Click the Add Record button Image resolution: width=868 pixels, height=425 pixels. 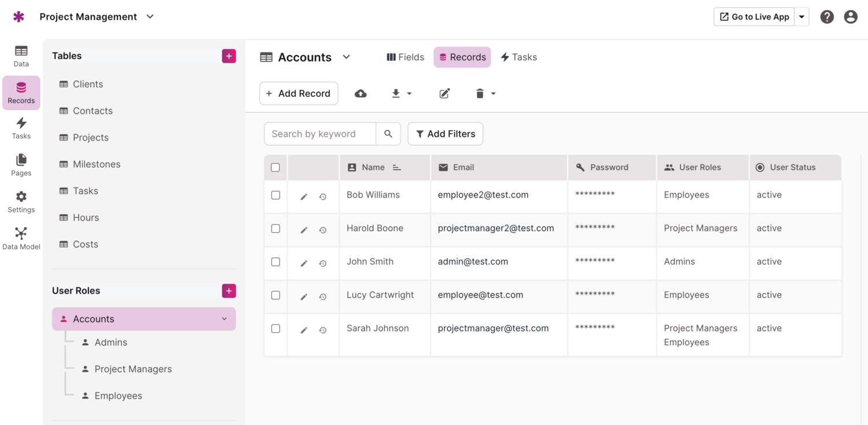pos(299,94)
